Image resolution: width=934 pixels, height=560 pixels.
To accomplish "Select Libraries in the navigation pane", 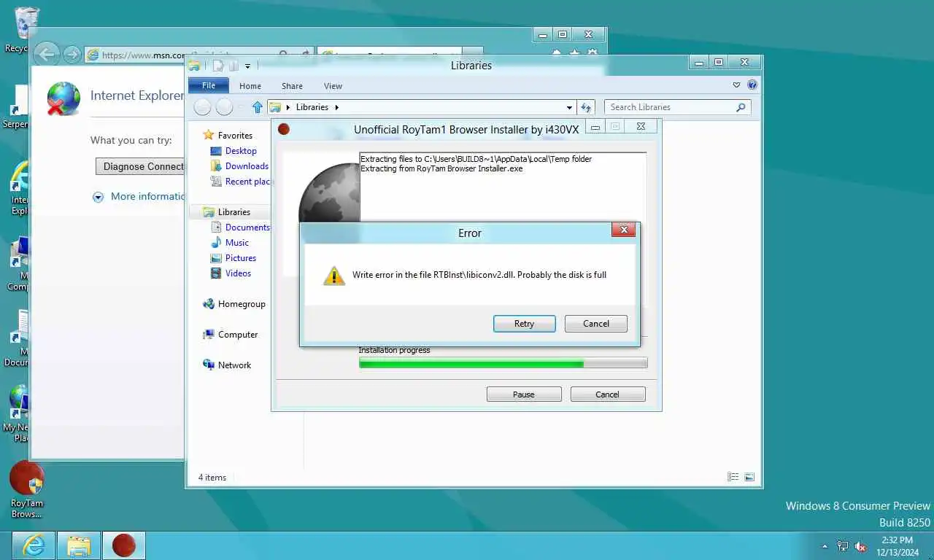I will 233,211.
